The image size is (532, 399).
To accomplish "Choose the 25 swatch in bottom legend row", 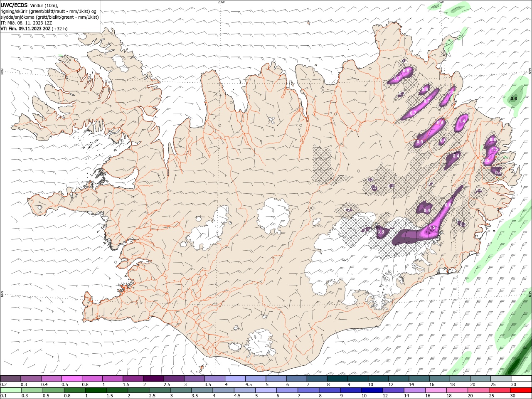I will pyautogui.click(x=499, y=390).
